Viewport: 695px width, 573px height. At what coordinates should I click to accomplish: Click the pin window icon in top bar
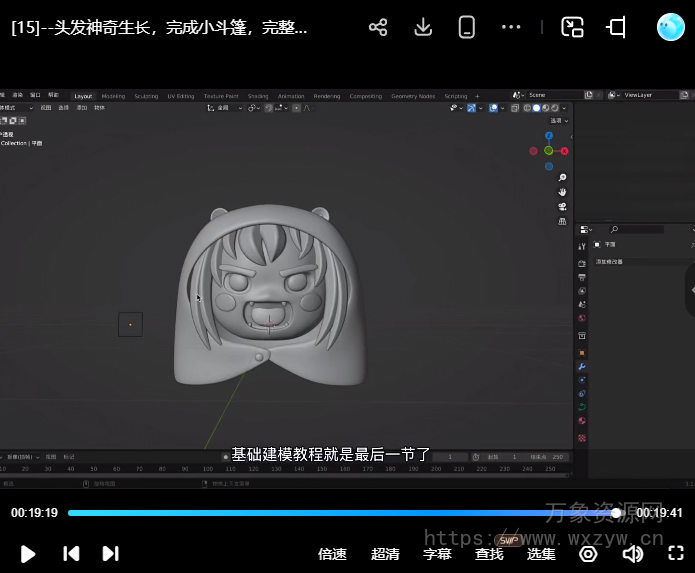pyautogui.click(x=617, y=28)
